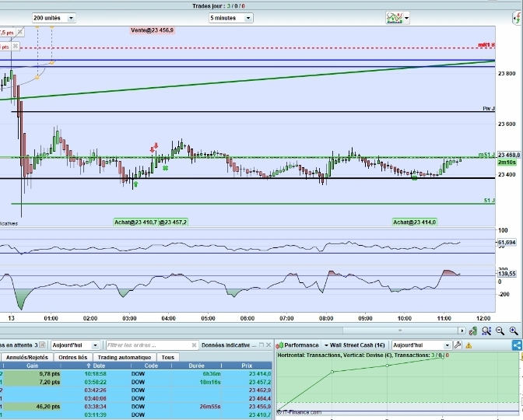Click the Vente@23 456,9 trade label
This screenshot has height=420, width=523.
(x=152, y=30)
